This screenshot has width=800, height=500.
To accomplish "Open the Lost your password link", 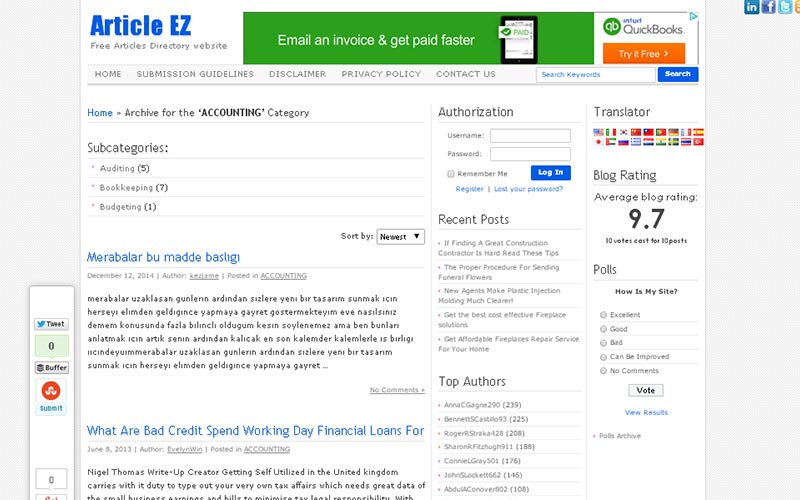I will click(x=529, y=189).
